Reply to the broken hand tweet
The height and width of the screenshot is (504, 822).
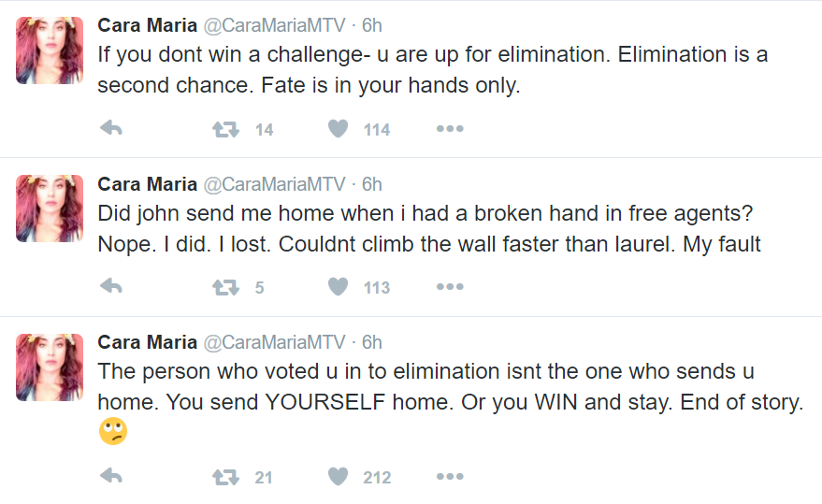[111, 286]
